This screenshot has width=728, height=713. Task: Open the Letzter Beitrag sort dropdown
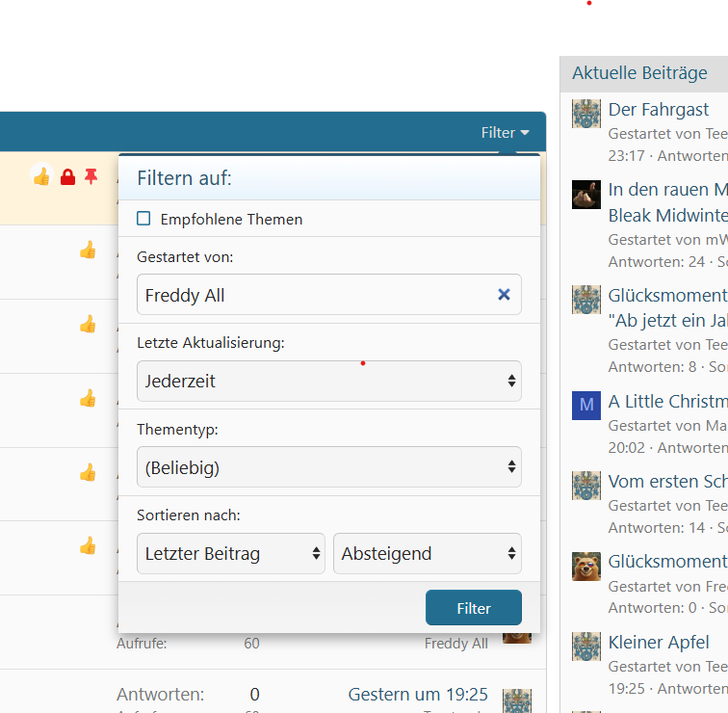(x=231, y=553)
